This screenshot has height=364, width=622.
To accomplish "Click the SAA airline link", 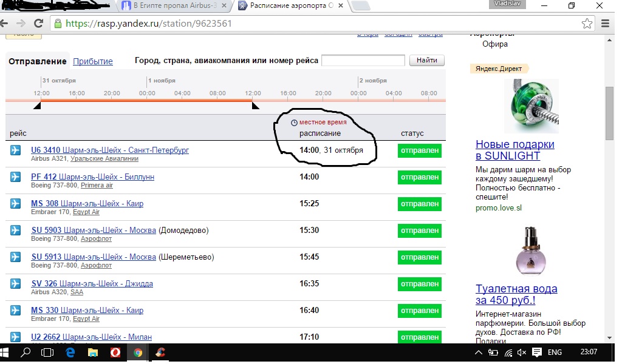I will (77, 292).
